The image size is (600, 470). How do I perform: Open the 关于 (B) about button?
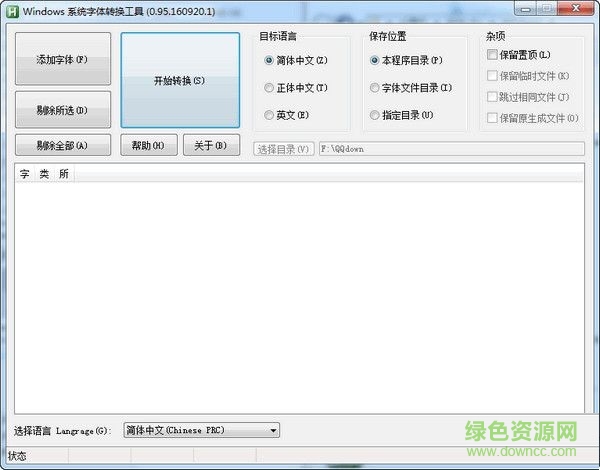pyautogui.click(x=211, y=145)
